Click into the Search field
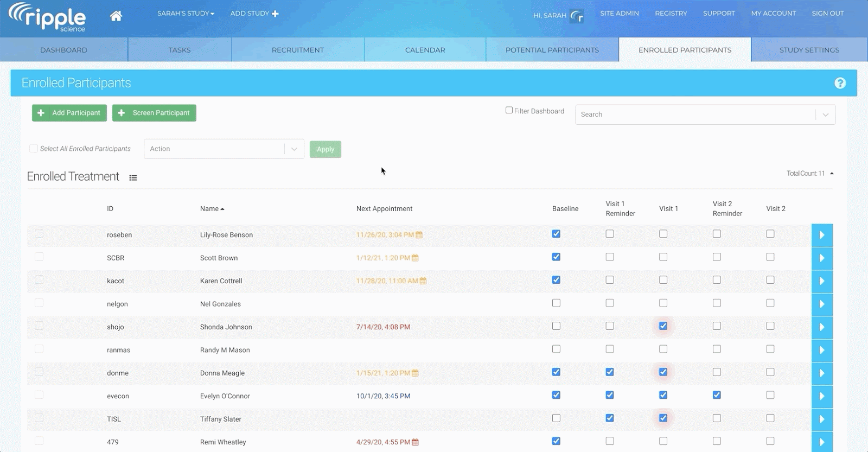Image resolution: width=868 pixels, height=452 pixels. click(x=694, y=114)
